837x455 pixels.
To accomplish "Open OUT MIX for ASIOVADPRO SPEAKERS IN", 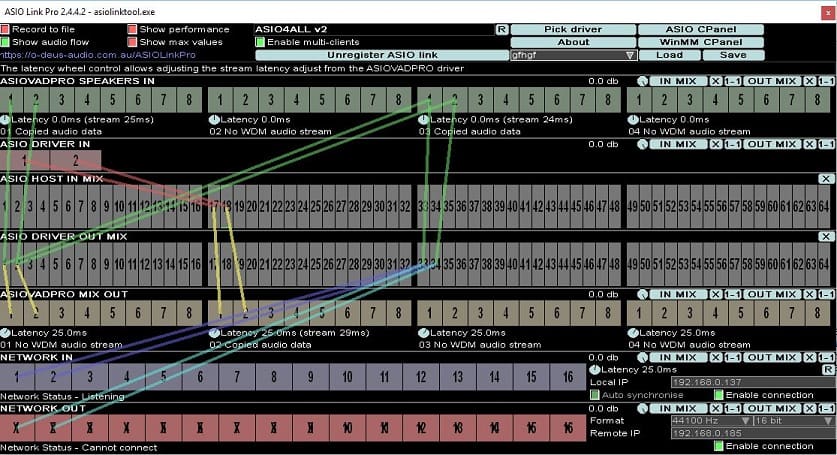I will [x=772, y=81].
